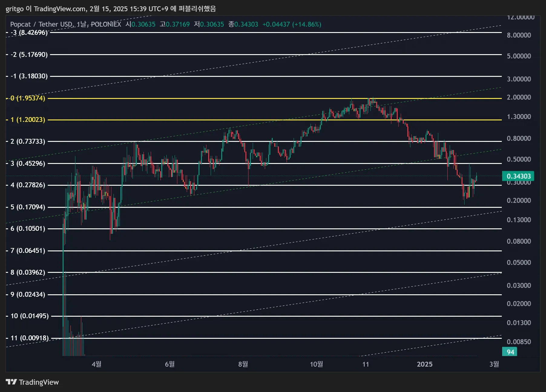The height and width of the screenshot is (392, 546).
Task: Click the close value 0.34303 in the header
Action: pyautogui.click(x=246, y=24)
